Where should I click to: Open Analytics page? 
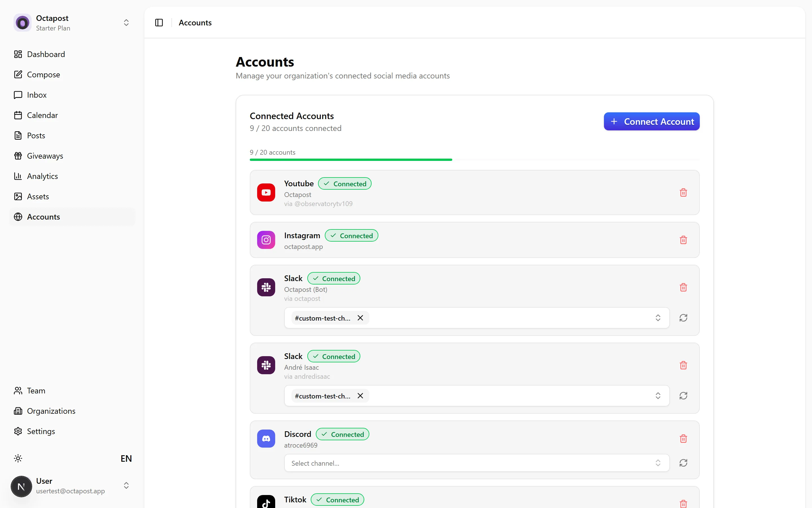[72, 176]
